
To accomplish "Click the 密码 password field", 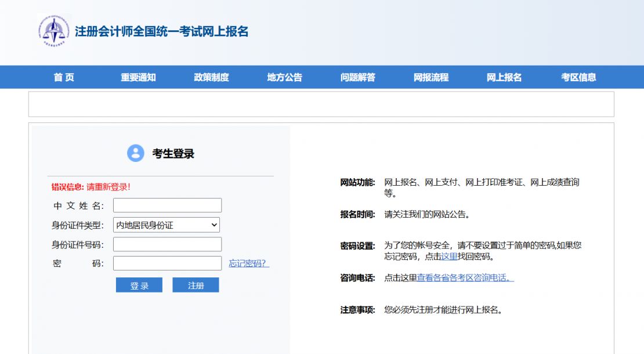I will tap(168, 263).
